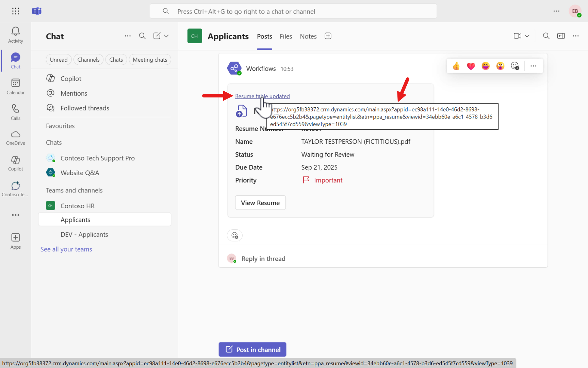Add a new channel tab with the plus icon
588x368 pixels.
328,36
